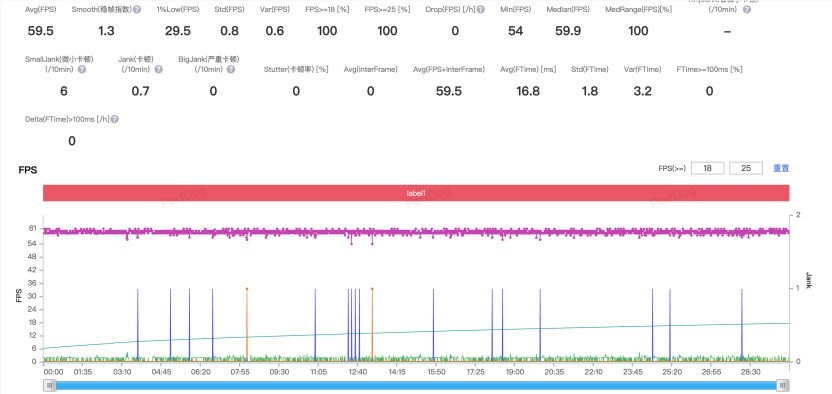Edit the FPS threshold field showing 18
Image resolution: width=832 pixels, height=394 pixels.
tap(708, 168)
